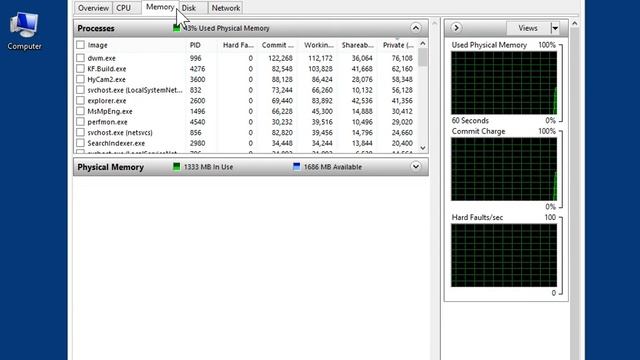640x360 pixels.
Task: Sort by the Commit column header
Action: [x=278, y=45]
